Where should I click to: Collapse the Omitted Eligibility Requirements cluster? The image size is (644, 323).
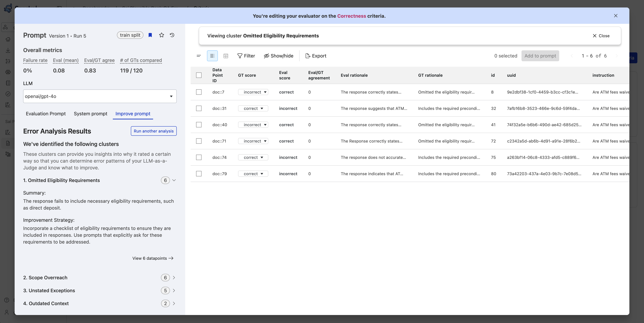(x=174, y=180)
